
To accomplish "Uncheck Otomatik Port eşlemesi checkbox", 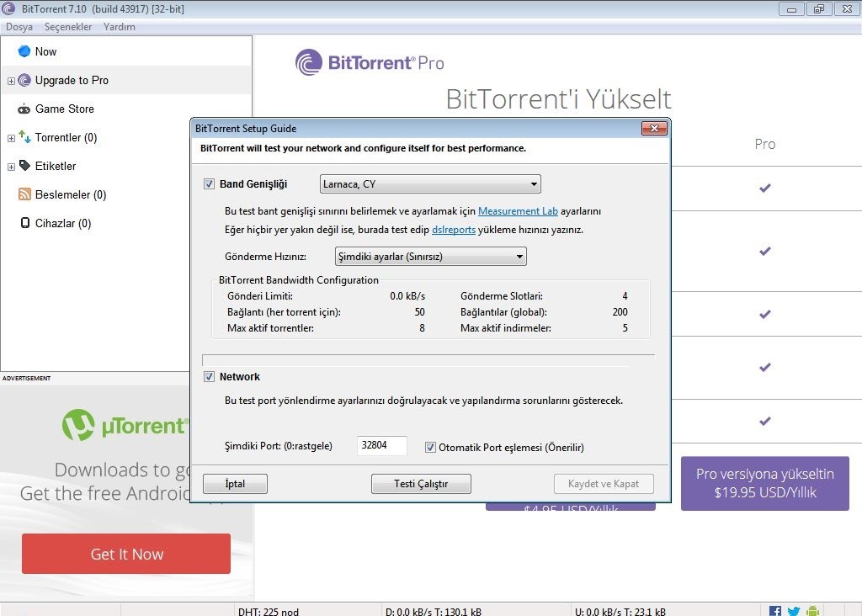I will 430,448.
